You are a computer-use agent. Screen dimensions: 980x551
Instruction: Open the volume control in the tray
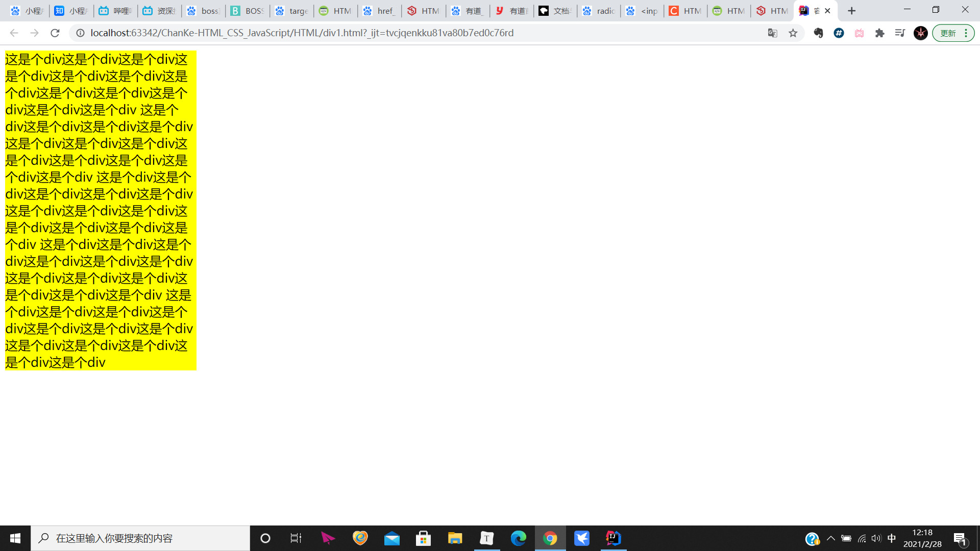click(876, 538)
